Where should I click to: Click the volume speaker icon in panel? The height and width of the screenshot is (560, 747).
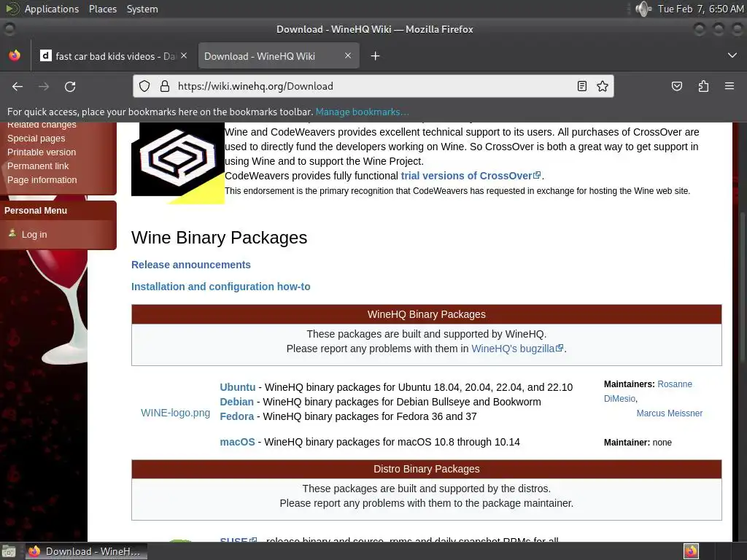click(643, 9)
